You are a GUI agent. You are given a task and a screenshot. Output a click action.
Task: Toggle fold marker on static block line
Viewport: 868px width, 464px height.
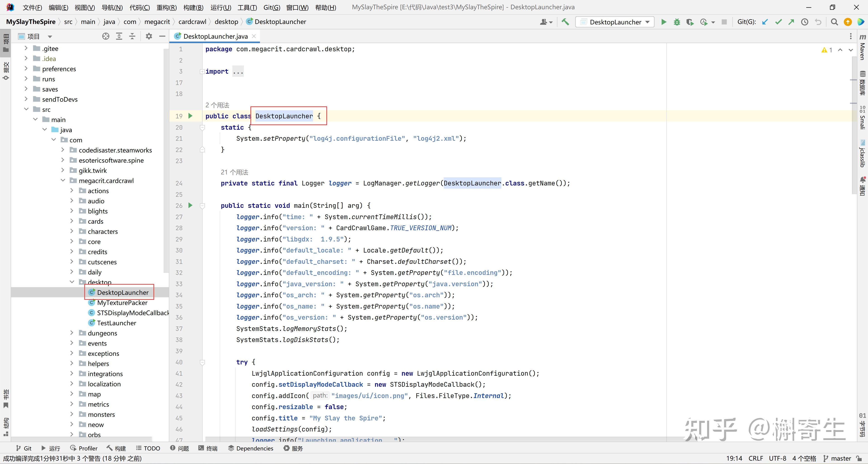(202, 128)
